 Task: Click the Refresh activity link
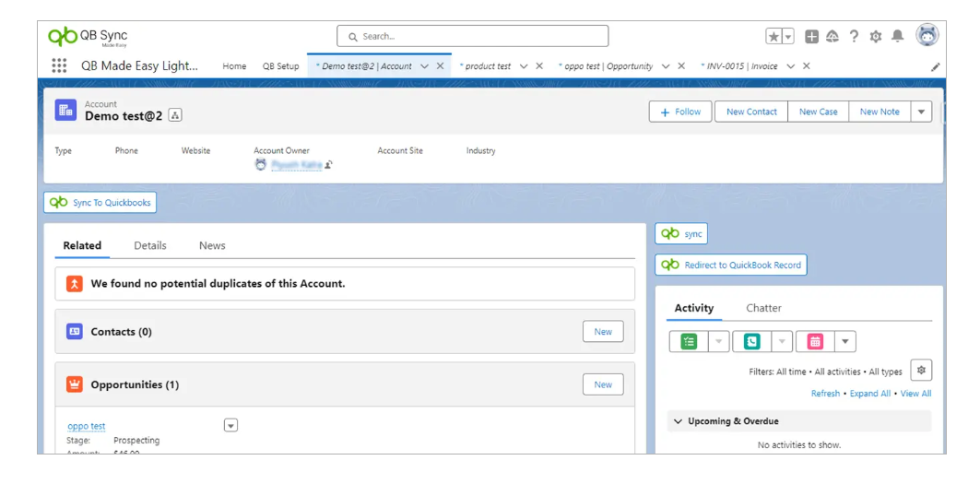click(x=826, y=394)
